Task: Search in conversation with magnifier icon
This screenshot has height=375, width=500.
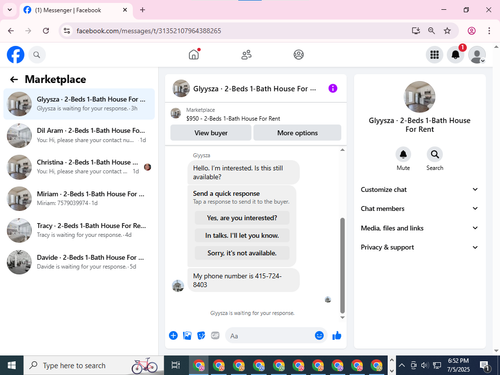Action: point(435,154)
